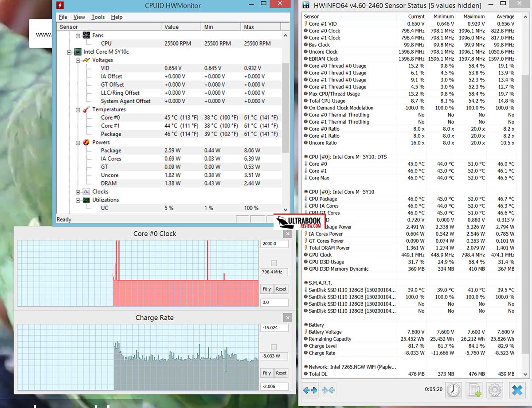The width and height of the screenshot is (532, 408).
Task: Select the GPU D3D Memory Dynamic row
Action: click(409, 269)
